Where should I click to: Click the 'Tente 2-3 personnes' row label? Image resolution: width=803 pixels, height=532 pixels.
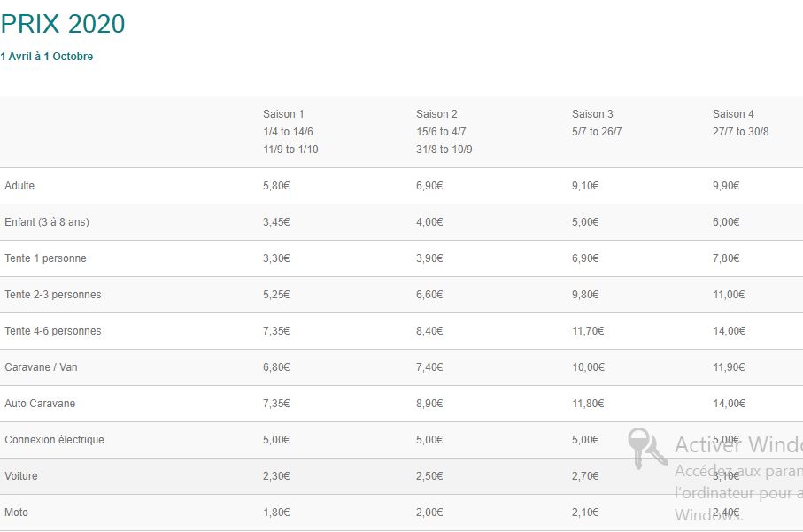pos(53,295)
